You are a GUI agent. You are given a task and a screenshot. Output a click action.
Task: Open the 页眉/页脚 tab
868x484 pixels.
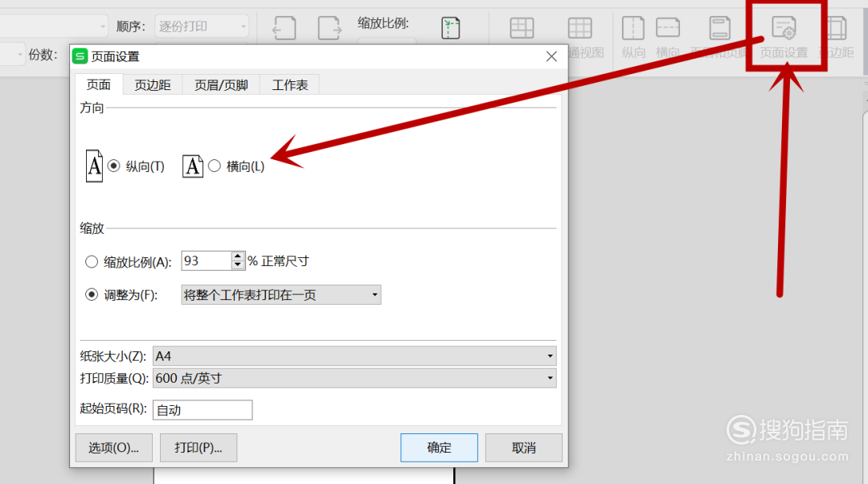pyautogui.click(x=221, y=84)
